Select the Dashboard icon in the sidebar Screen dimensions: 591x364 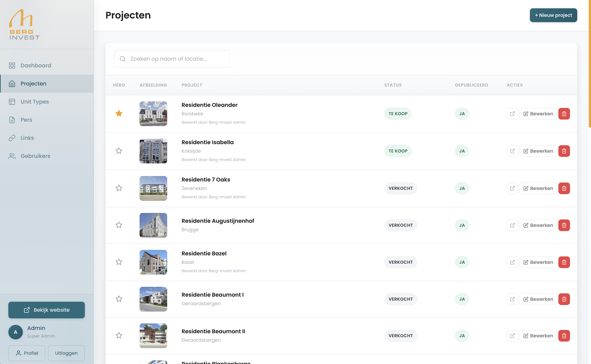[x=12, y=65]
